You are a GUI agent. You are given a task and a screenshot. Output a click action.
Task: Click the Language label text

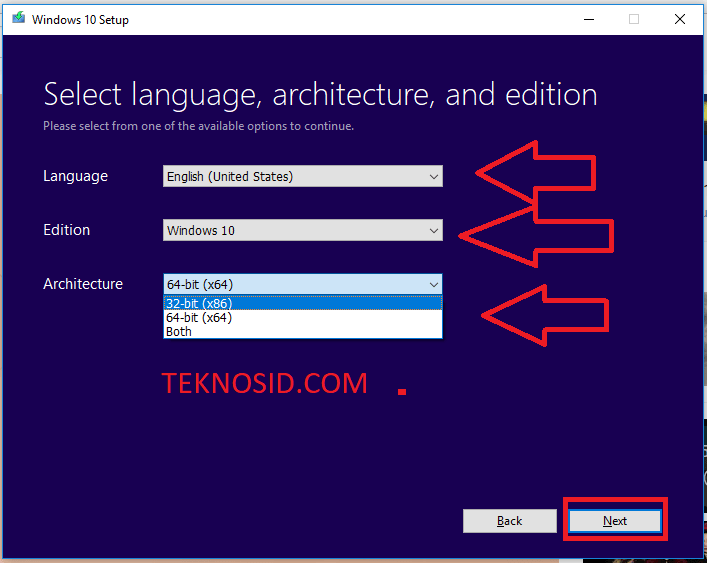[x=75, y=176]
